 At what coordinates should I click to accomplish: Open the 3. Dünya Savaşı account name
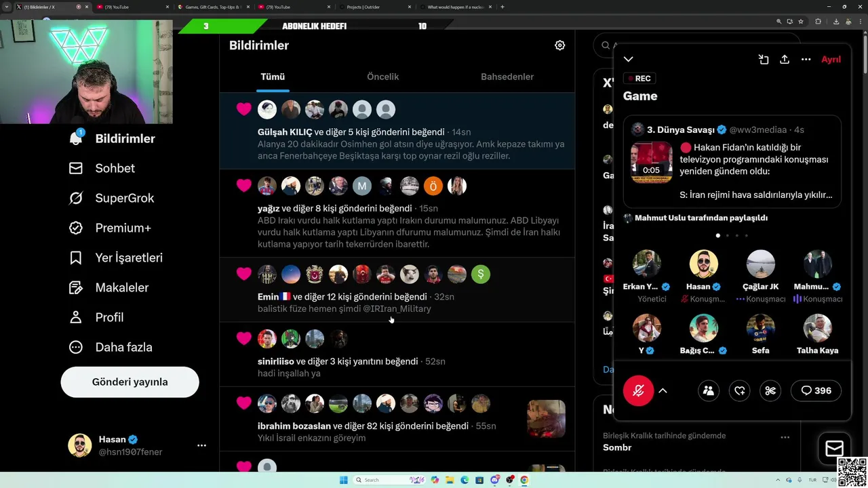(680, 129)
